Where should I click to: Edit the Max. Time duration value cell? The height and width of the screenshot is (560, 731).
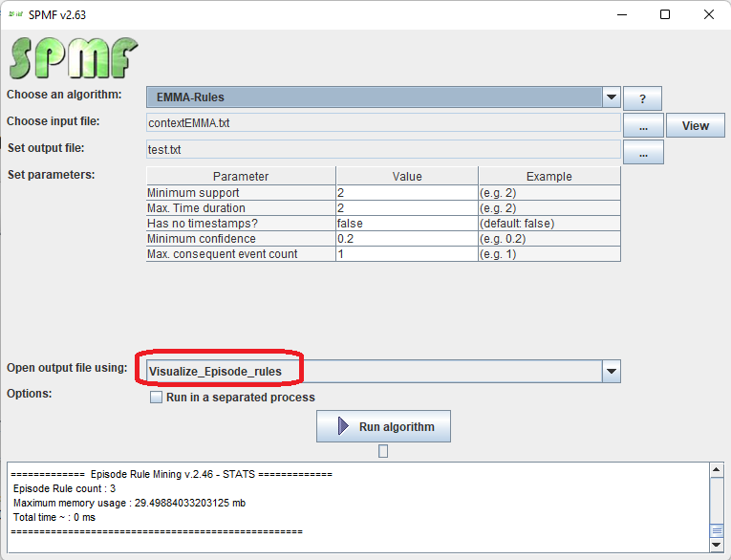tap(406, 208)
